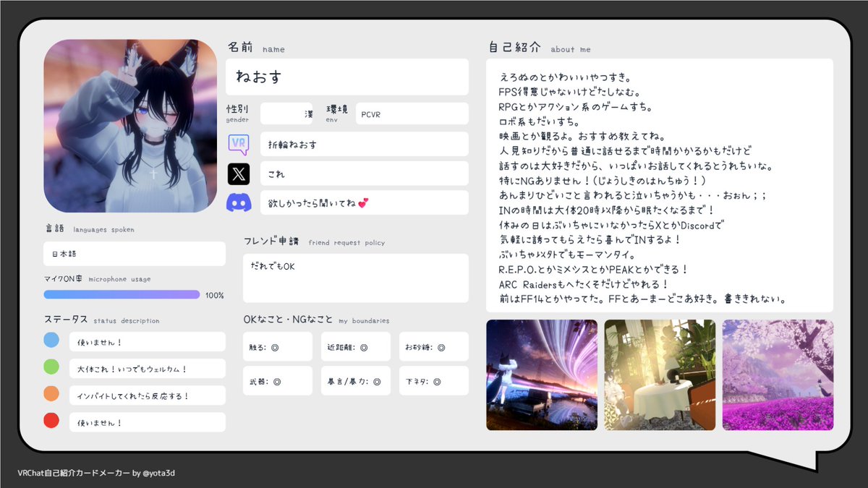The height and width of the screenshot is (488, 868).
Task: Click the line starting R.E.P.O.
Action: click(593, 269)
